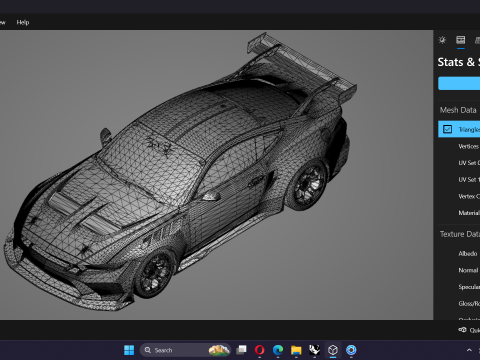
Task: Select Gloss/Roughness under Texture Data
Action: pos(469,304)
